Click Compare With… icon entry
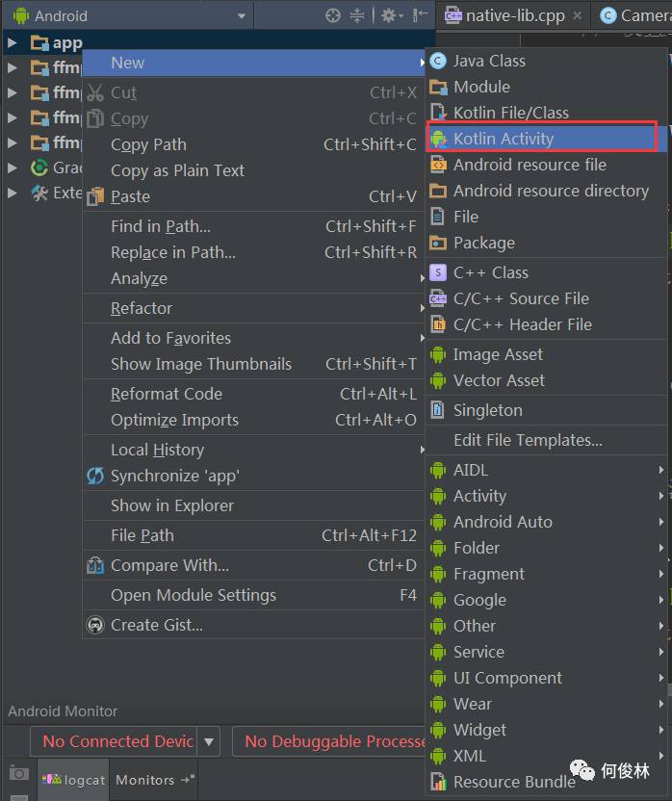Screen dimensions: 672x801 254,565
